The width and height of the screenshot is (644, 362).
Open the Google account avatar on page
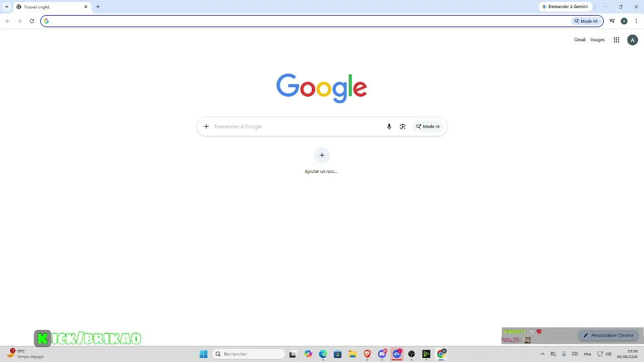click(632, 40)
